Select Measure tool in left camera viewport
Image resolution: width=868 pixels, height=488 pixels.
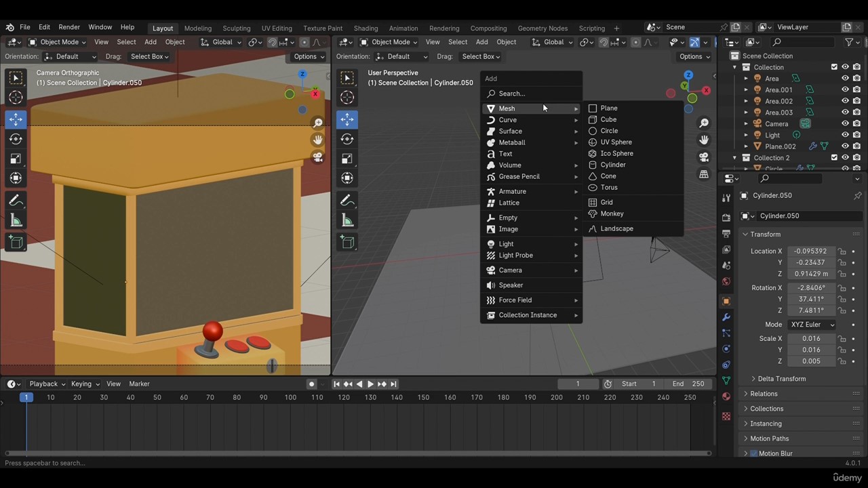pyautogui.click(x=16, y=220)
